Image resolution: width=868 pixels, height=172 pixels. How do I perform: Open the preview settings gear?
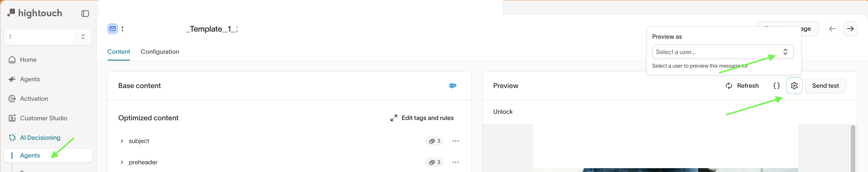(794, 85)
